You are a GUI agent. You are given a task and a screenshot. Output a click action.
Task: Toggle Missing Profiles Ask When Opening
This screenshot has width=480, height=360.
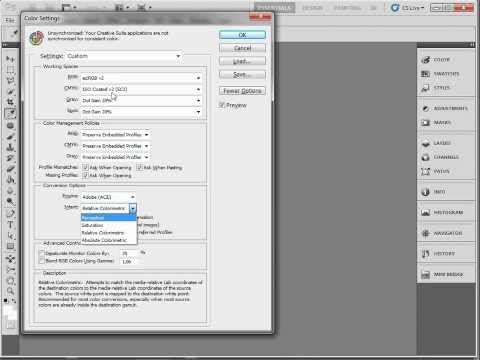pyautogui.click(x=85, y=175)
